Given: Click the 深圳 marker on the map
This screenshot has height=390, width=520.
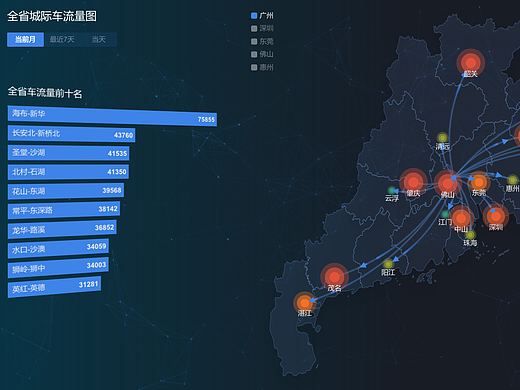Looking at the screenshot, I should click(x=496, y=216).
